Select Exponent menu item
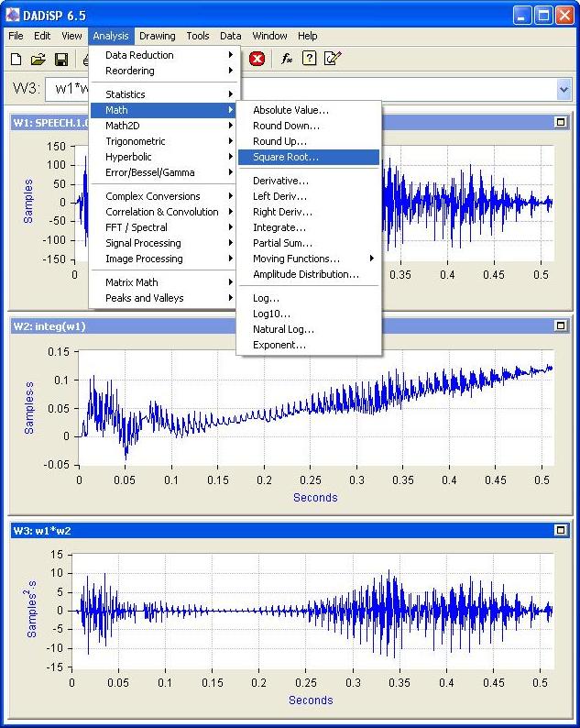The width and height of the screenshot is (580, 728). point(309,345)
